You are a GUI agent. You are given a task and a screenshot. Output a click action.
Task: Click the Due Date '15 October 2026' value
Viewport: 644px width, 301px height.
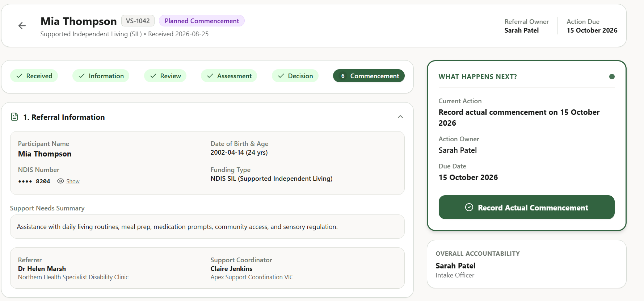pyautogui.click(x=468, y=177)
